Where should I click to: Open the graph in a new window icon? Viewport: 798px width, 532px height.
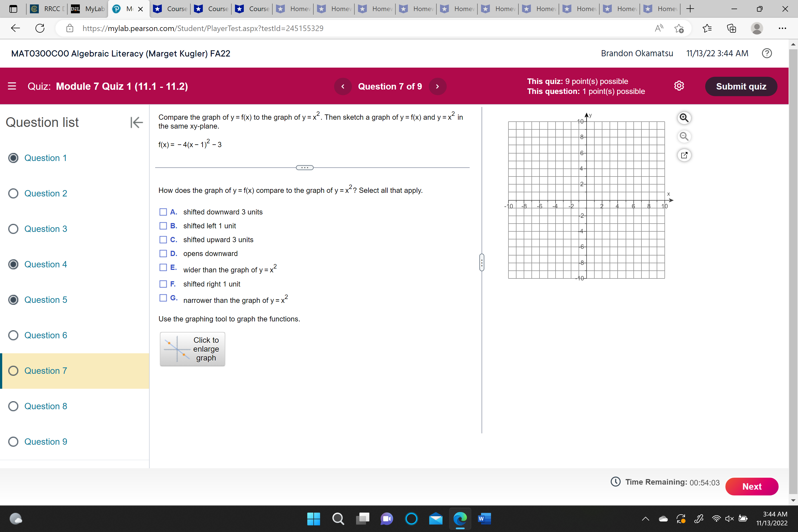coord(684,155)
